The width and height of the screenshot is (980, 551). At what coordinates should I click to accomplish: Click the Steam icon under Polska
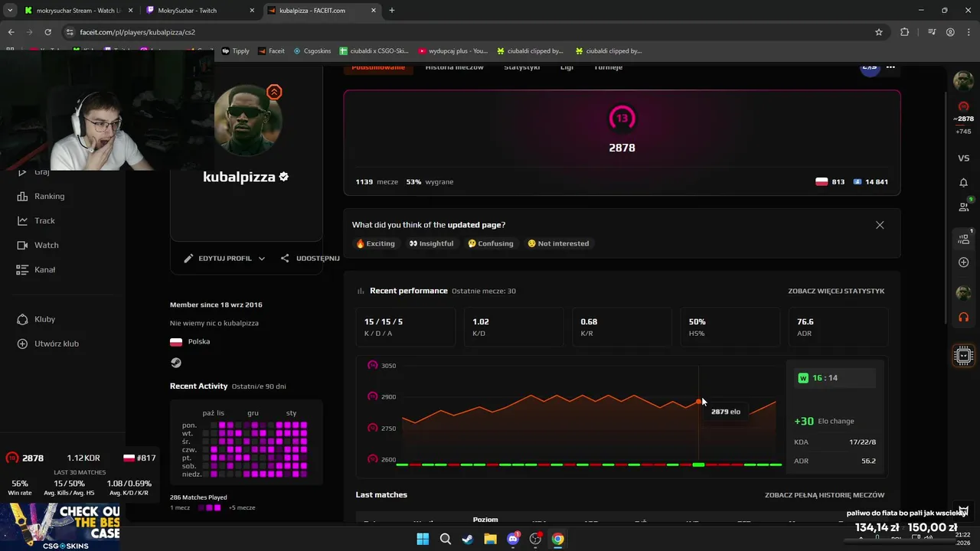pos(176,363)
